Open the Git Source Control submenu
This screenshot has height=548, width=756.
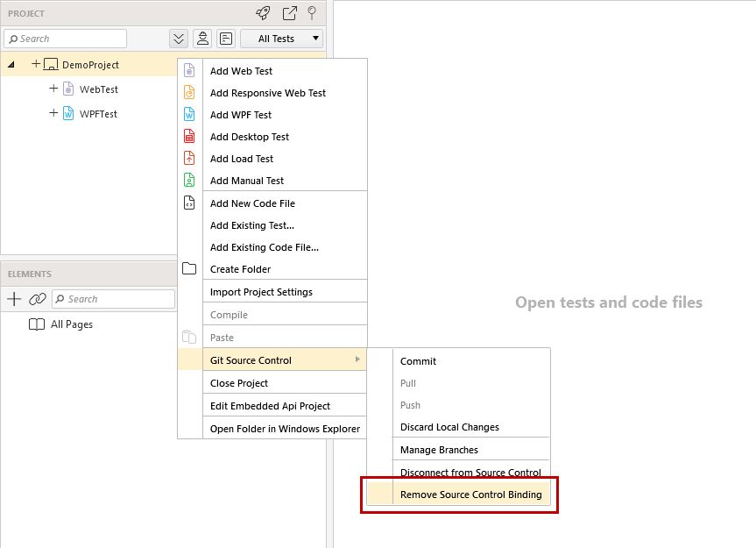pos(272,360)
